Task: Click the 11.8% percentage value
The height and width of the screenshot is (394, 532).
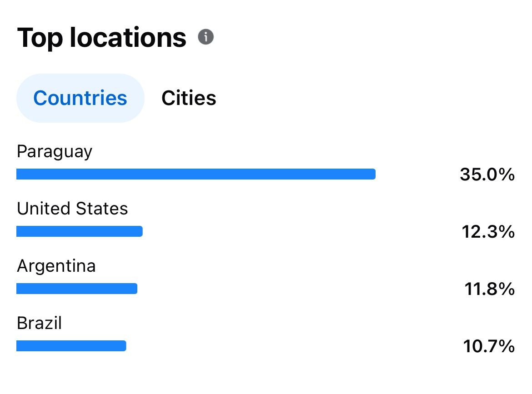Action: click(489, 289)
